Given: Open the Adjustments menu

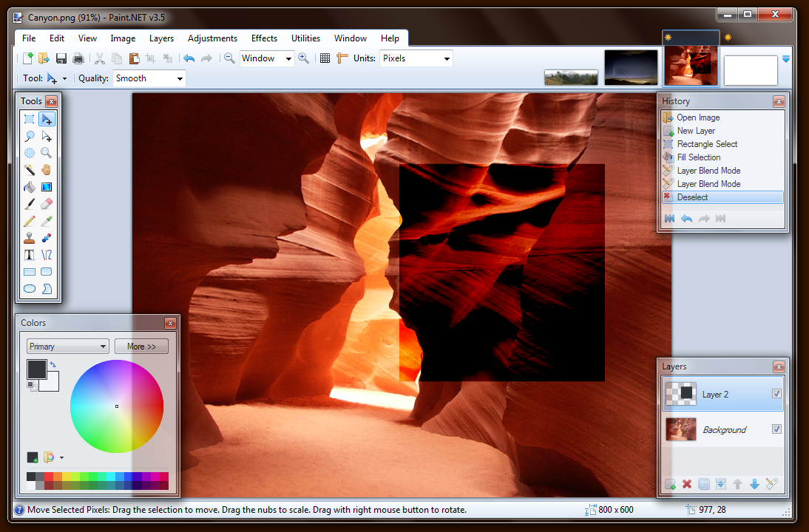Looking at the screenshot, I should [x=212, y=38].
